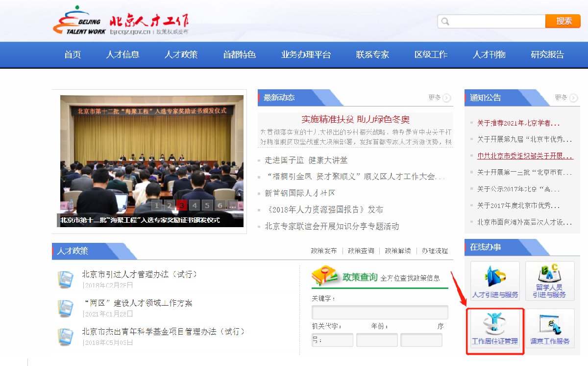Viewport: 588px width, 366px height.
Task: Open the 留学人员引进与服务 icon
Action: [x=550, y=281]
